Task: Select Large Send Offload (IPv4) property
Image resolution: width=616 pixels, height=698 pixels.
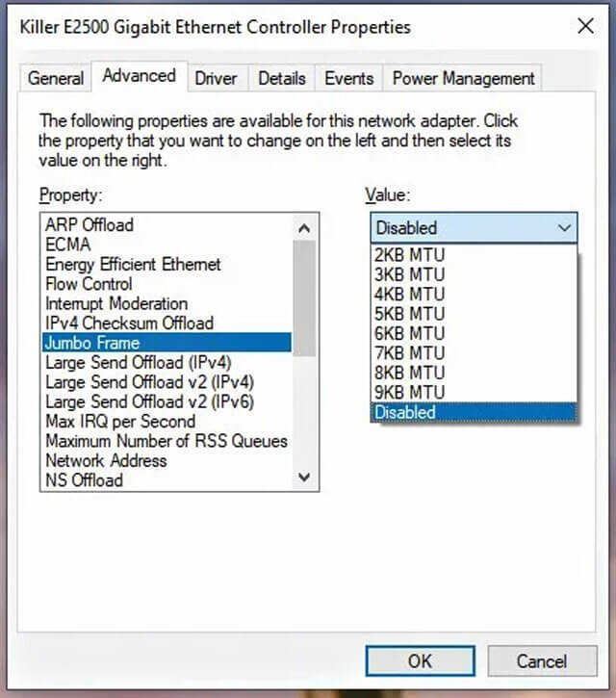Action: 167,362
